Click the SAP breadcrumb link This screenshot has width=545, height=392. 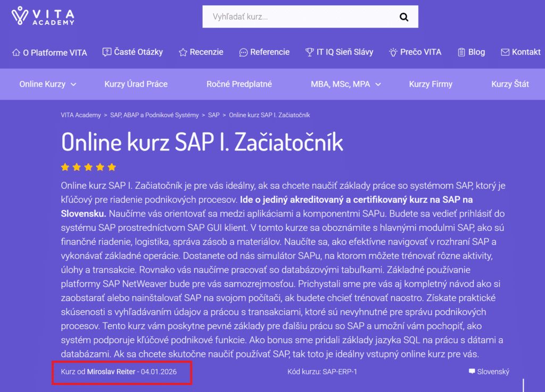[214, 115]
